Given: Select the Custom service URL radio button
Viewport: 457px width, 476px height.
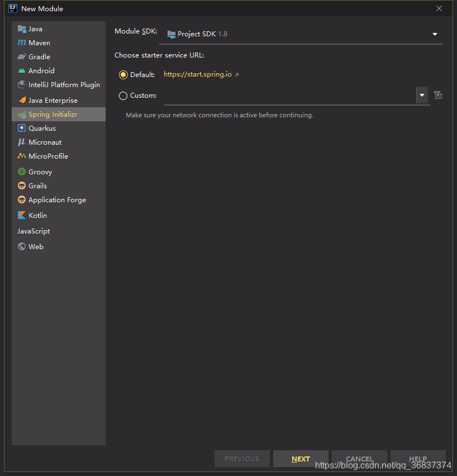Looking at the screenshot, I should click(123, 96).
